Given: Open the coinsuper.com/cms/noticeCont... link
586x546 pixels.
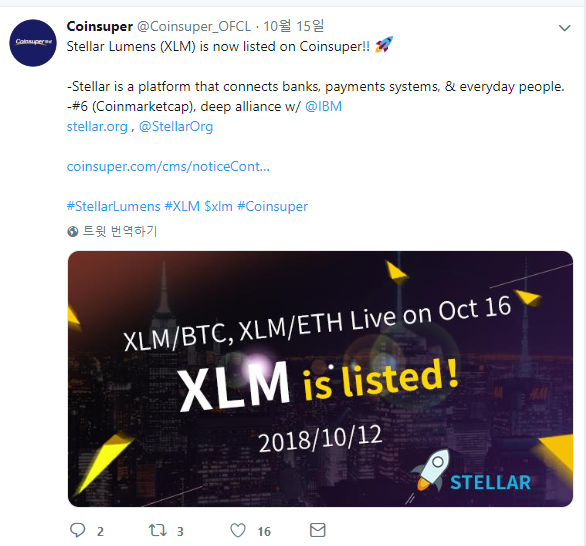Looking at the screenshot, I should tap(168, 166).
